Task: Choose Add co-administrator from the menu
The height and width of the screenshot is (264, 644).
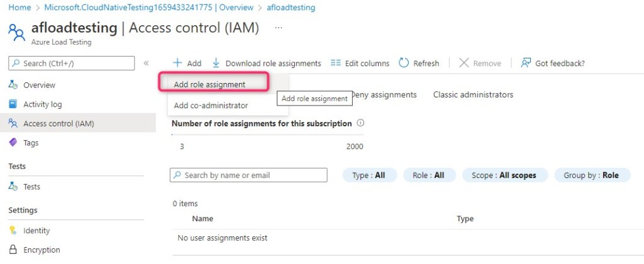Action: pyautogui.click(x=211, y=106)
